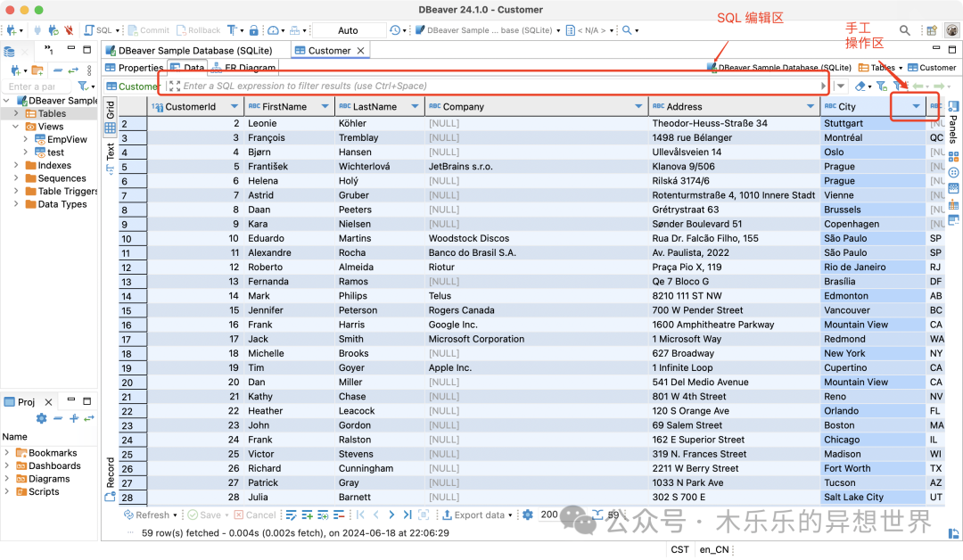Click the eraser clear filters icon

point(860,86)
